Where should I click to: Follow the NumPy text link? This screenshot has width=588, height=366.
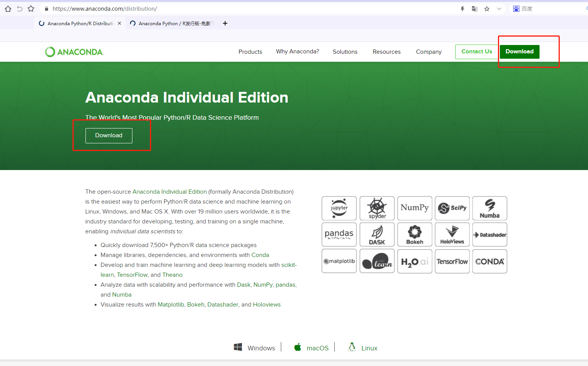click(263, 285)
